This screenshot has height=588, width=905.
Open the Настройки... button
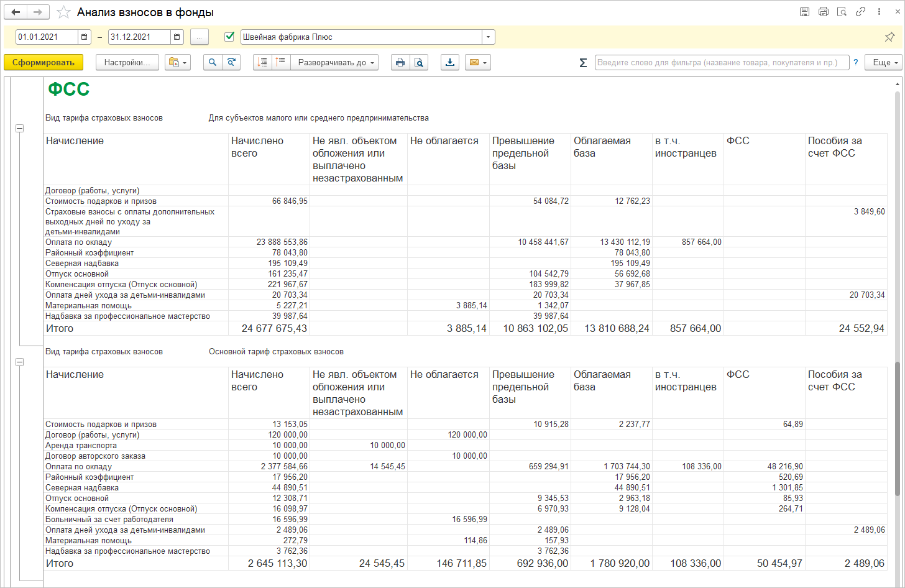click(127, 62)
